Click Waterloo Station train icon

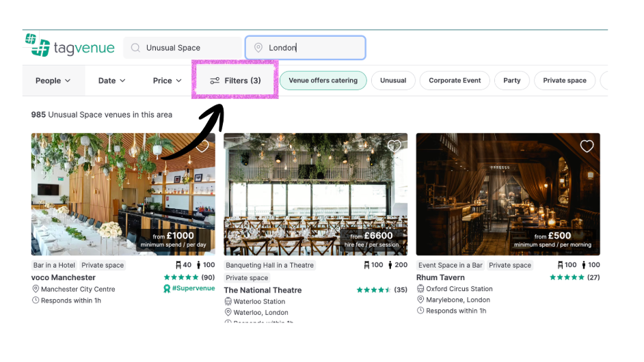[x=228, y=301]
